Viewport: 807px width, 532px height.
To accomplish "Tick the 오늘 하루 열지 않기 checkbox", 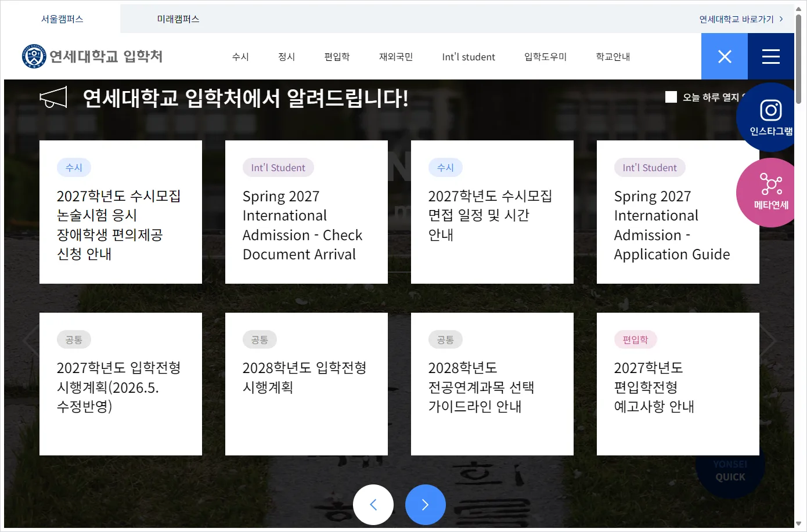I will pos(671,97).
